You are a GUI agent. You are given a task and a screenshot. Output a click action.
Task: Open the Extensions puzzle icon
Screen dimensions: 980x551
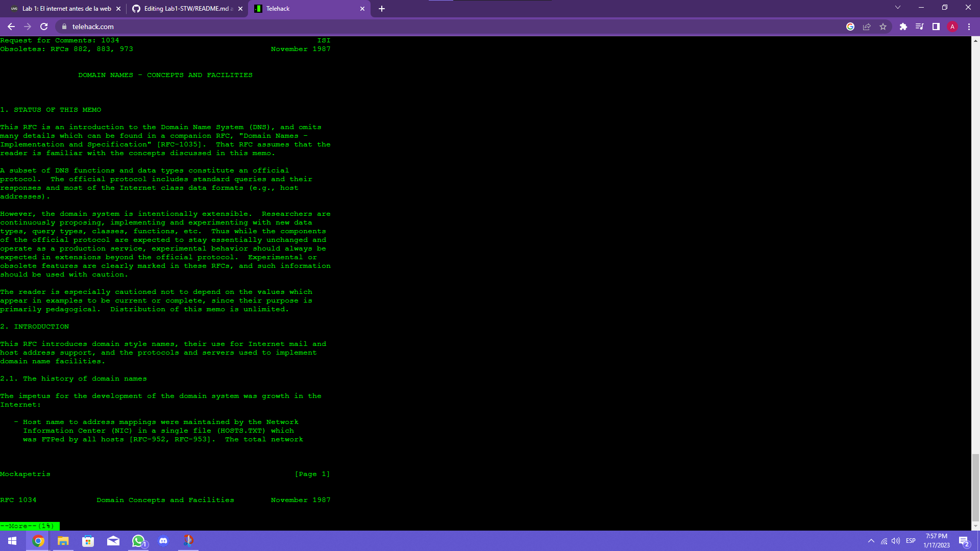click(903, 27)
